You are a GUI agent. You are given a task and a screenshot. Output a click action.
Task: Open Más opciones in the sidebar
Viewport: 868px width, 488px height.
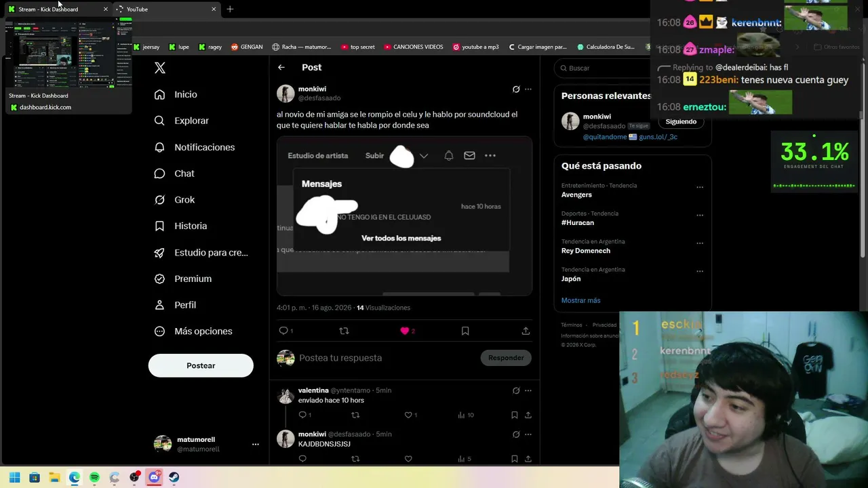[x=193, y=331]
